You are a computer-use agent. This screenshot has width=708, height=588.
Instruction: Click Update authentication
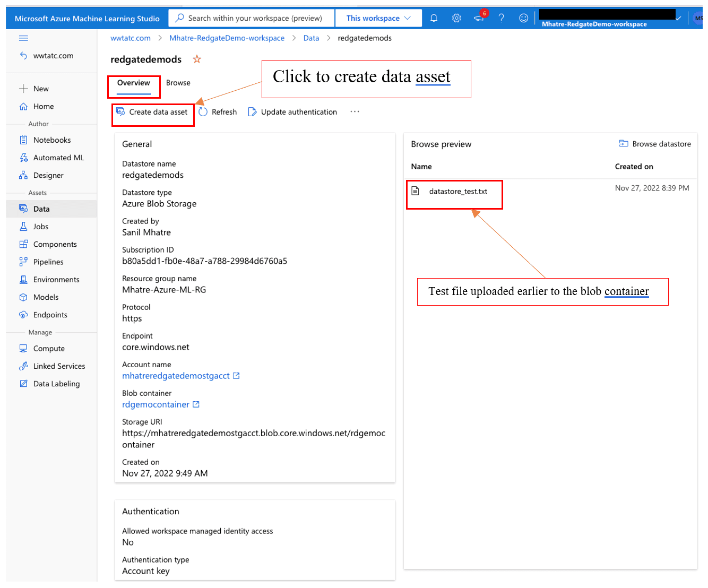point(292,112)
